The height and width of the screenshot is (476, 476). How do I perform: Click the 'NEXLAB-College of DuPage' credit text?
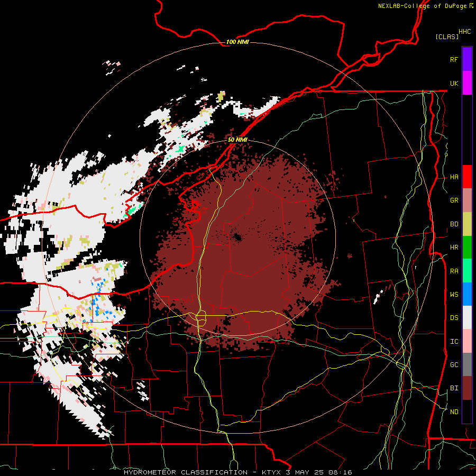[423, 6]
